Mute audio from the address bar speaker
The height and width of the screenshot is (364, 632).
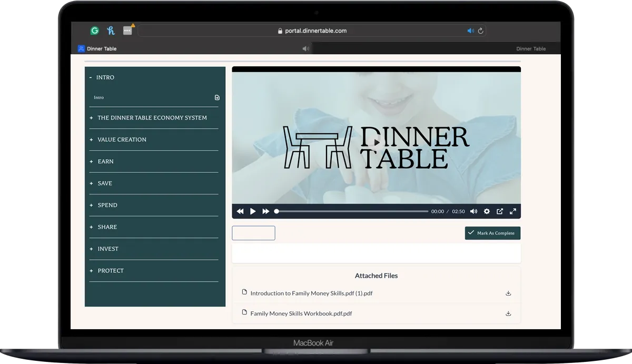(470, 31)
